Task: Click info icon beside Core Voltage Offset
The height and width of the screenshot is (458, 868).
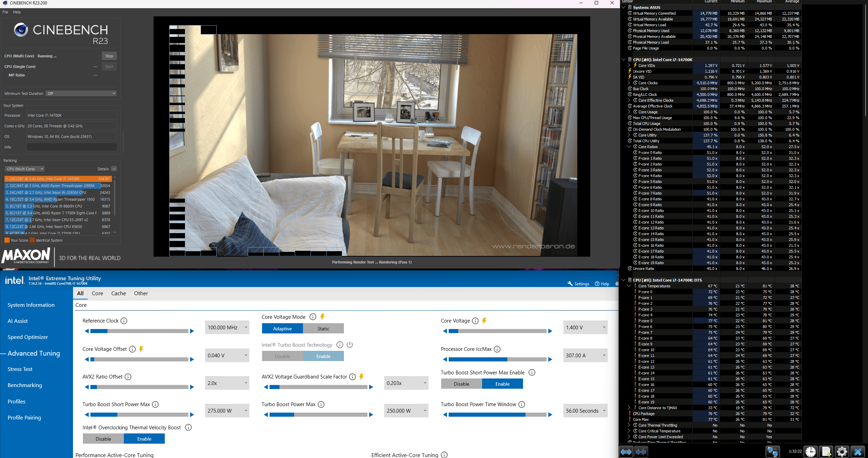Action: [132, 349]
